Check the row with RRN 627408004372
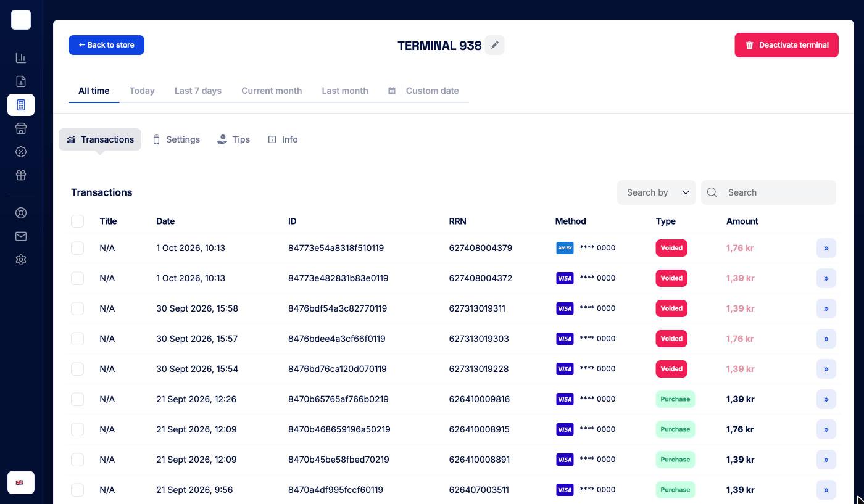Image resolution: width=864 pixels, height=504 pixels. tap(77, 278)
